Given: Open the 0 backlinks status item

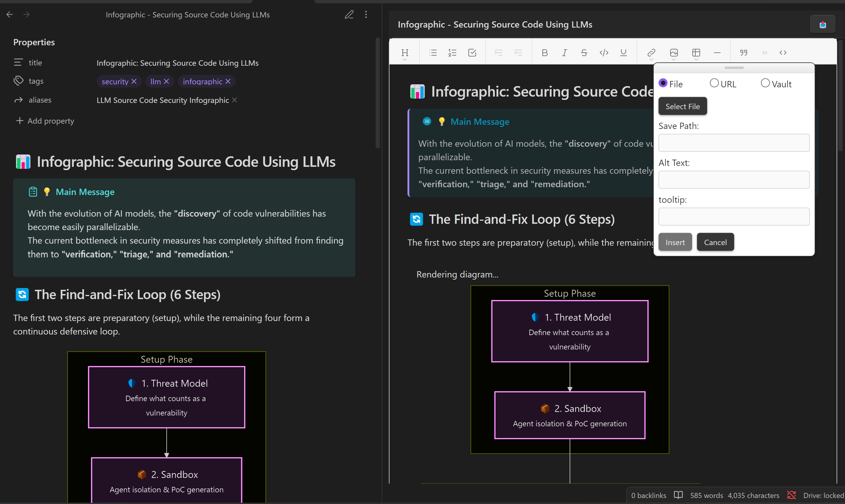Looking at the screenshot, I should pos(649,496).
